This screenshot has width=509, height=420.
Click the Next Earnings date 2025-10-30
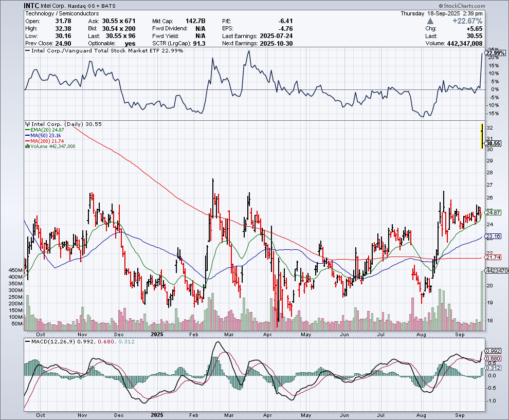276,44
